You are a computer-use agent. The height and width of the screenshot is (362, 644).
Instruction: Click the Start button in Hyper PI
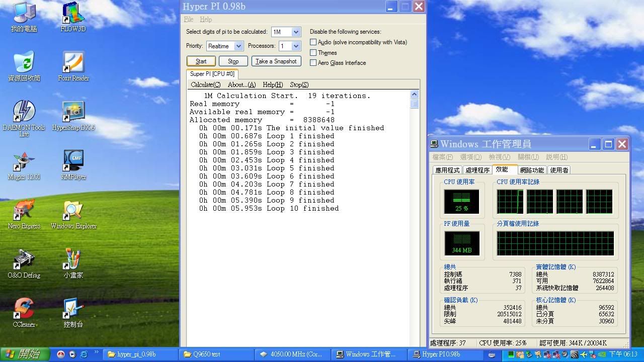pyautogui.click(x=201, y=61)
